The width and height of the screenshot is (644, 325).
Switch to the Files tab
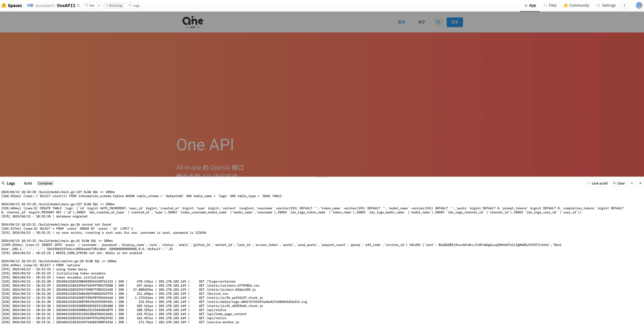tap(550, 5)
